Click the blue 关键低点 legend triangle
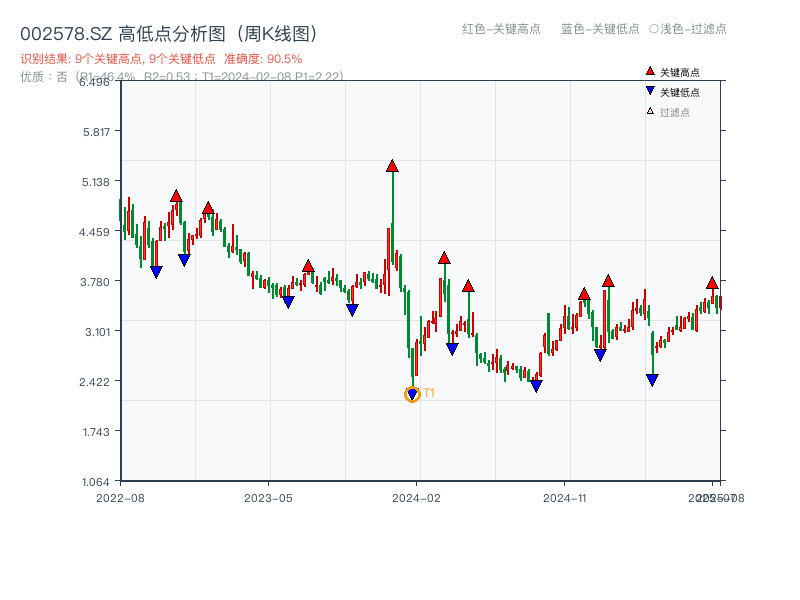This screenshot has height=600, width=800. tap(650, 92)
